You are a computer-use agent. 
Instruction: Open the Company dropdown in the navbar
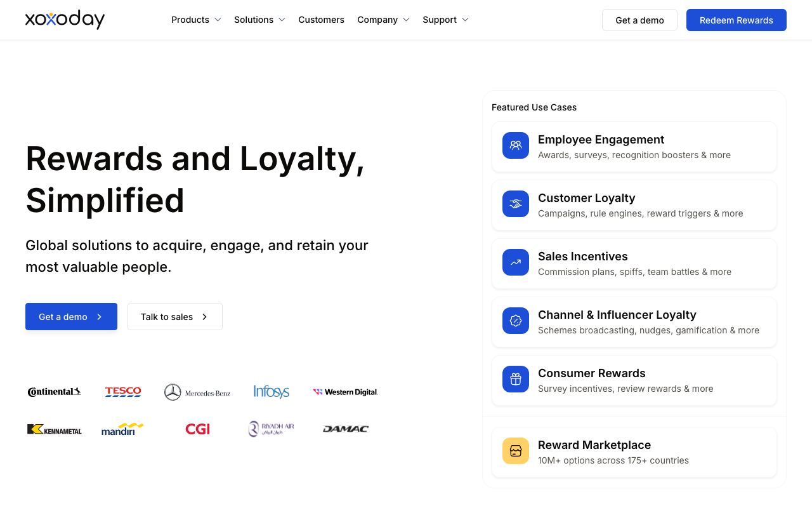pos(383,20)
